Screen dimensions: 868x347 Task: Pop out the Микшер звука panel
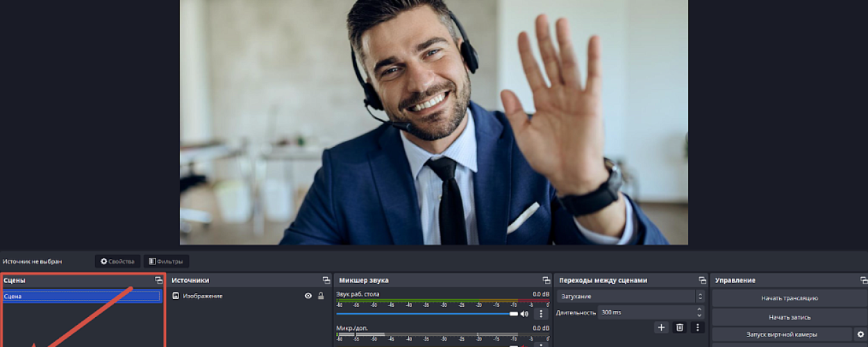546,280
